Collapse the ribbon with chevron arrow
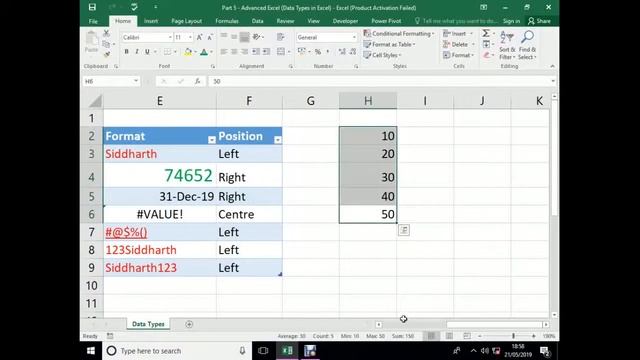 (552, 66)
